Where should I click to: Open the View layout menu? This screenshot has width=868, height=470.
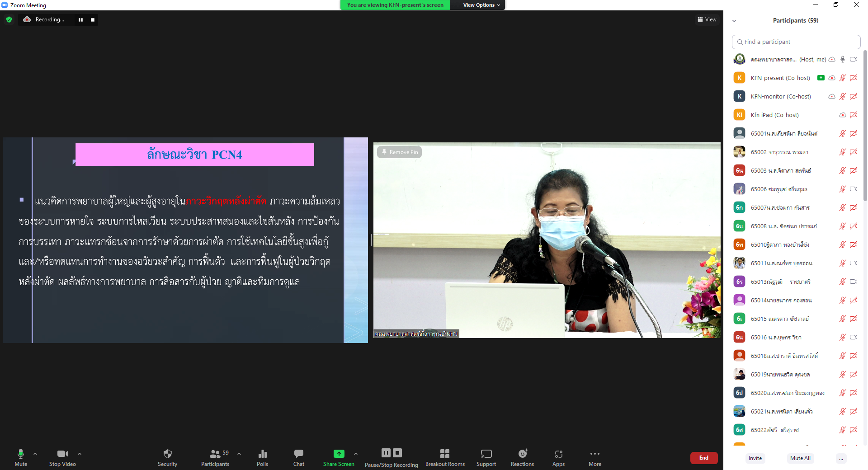click(x=707, y=19)
